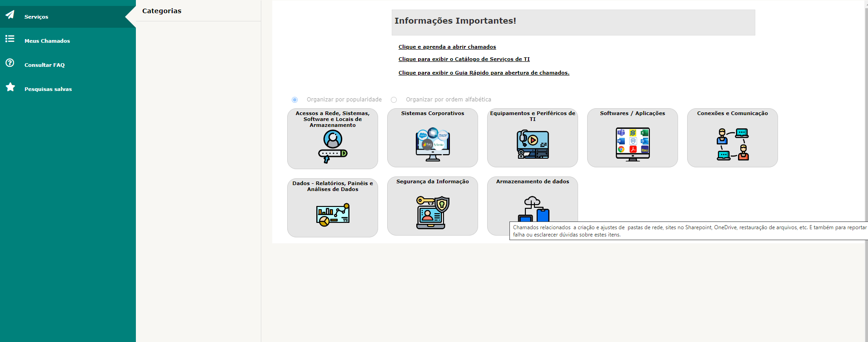The image size is (868, 342).
Task: Open the Acessos a Rede category icon
Action: 333,146
